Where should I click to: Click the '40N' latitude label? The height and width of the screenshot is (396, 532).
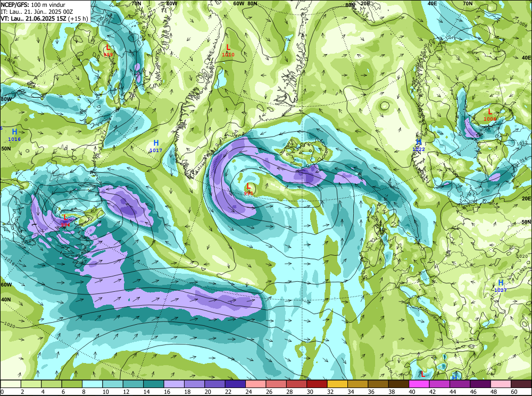coord(6,300)
